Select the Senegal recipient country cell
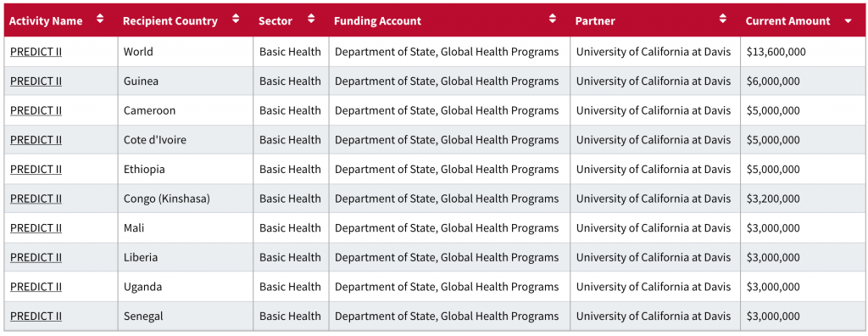This screenshot has height=336, width=868. pyautogui.click(x=186, y=316)
